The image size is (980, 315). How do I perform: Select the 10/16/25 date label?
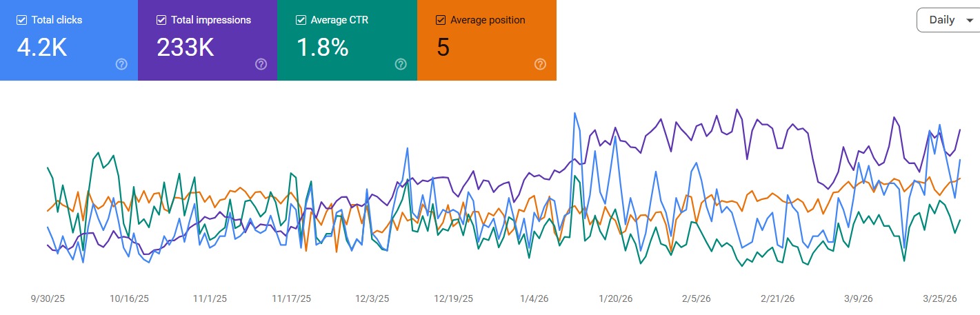point(129,299)
